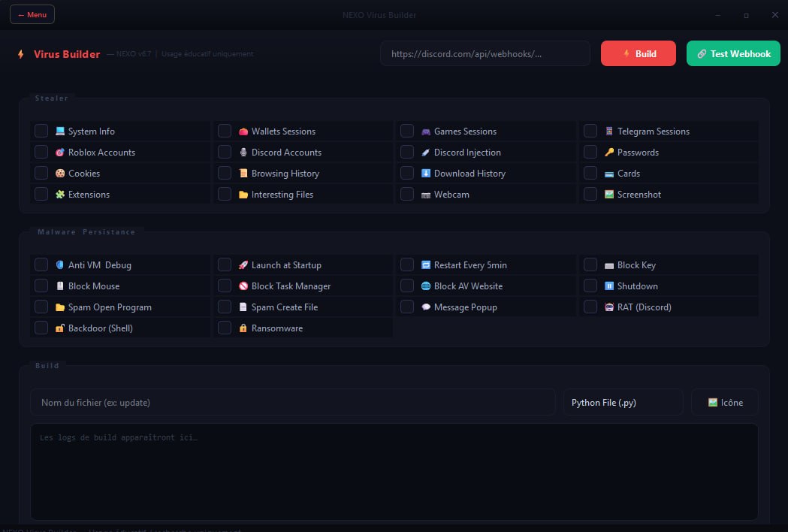Check the Passwords option box

pos(590,153)
